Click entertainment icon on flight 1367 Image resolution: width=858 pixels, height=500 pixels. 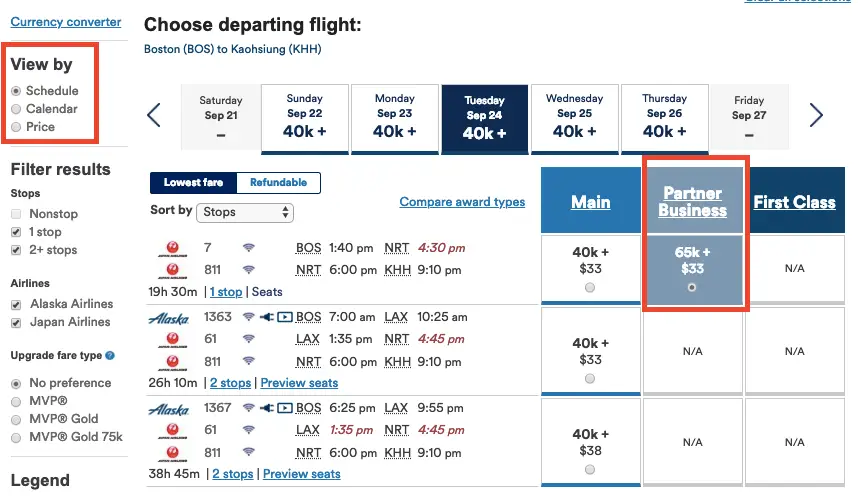(285, 408)
